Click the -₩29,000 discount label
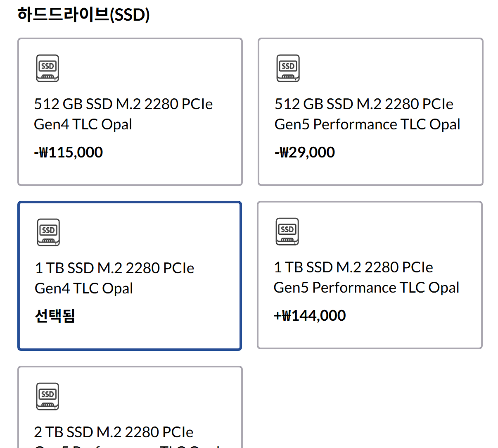Screen dimensions: 498x448 click(304, 152)
